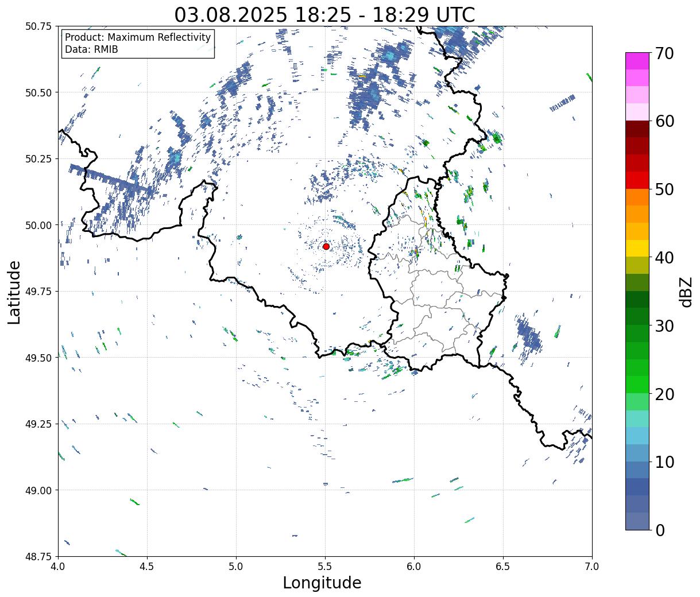Click the latitude tick label 50.75
This screenshot has width=700, height=597.
pyautogui.click(x=38, y=26)
